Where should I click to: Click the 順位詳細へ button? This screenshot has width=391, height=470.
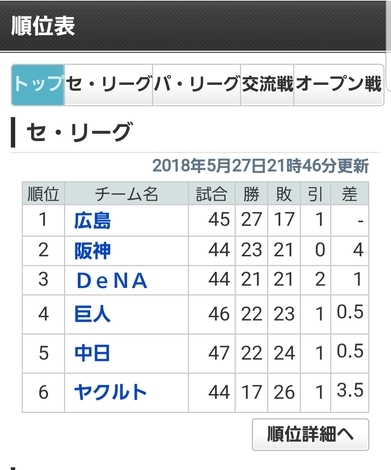310,435
